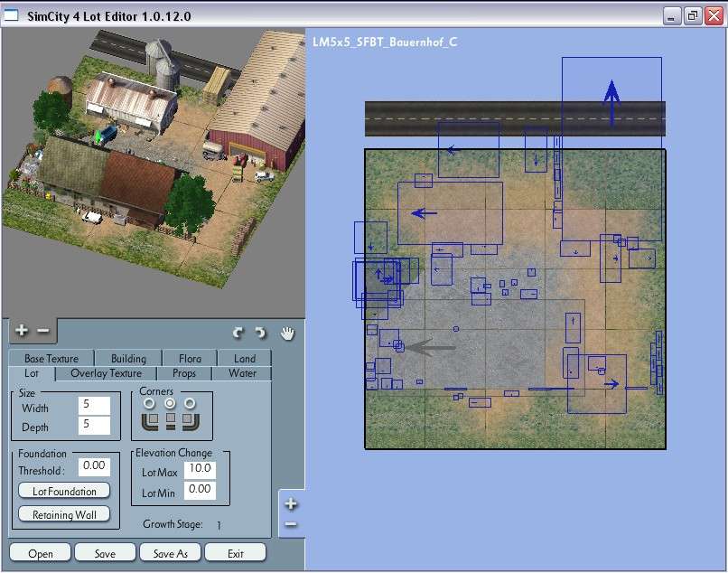Open the Building tab
728x573 pixels.
[x=128, y=358]
